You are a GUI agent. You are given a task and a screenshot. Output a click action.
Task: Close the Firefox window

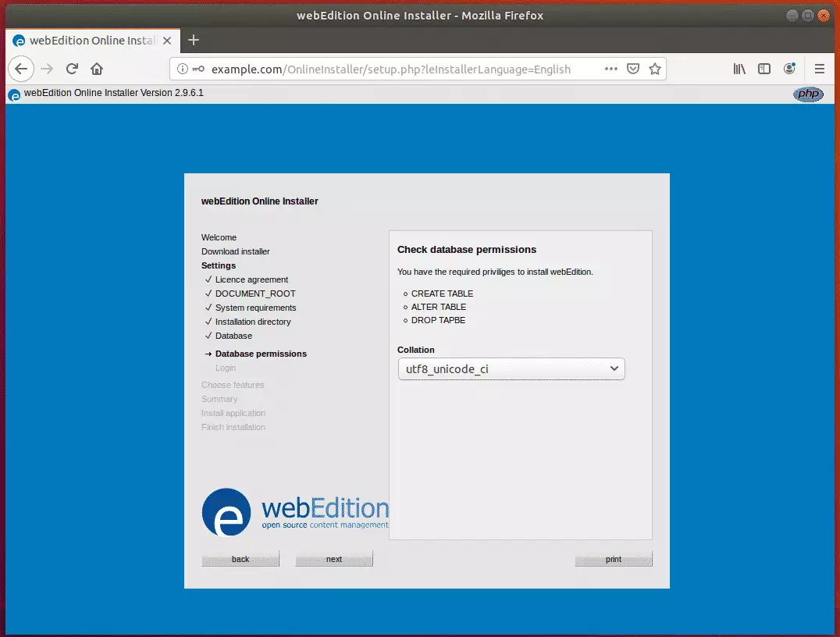(x=824, y=16)
